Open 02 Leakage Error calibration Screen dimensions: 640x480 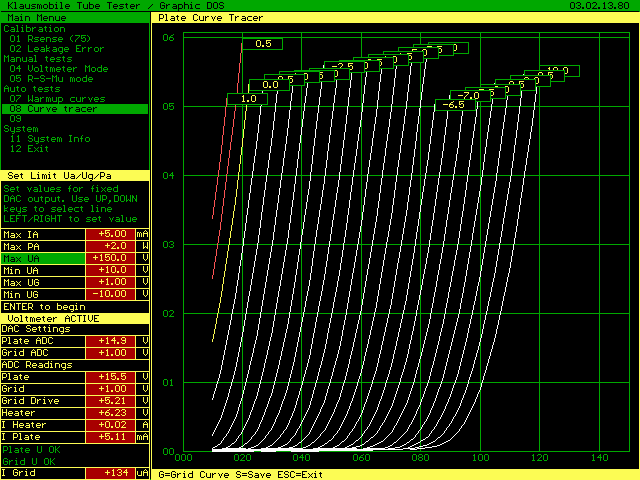pos(57,48)
